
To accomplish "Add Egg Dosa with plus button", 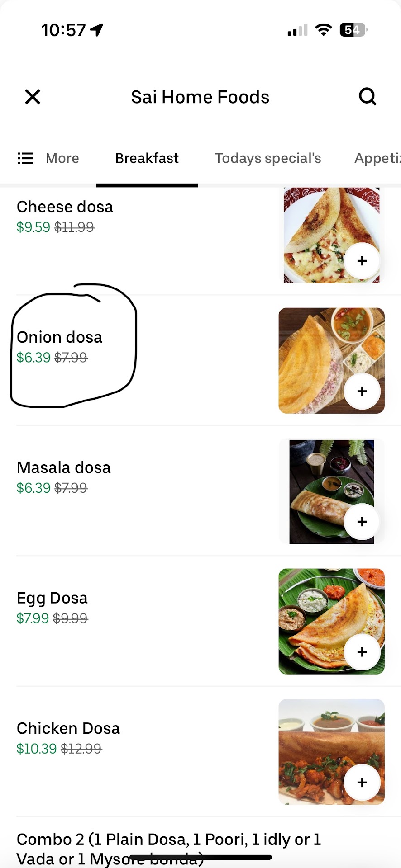I will pyautogui.click(x=362, y=652).
